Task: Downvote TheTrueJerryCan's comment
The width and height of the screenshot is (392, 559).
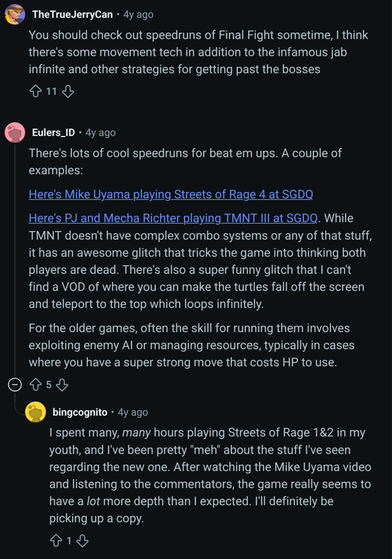Action: point(68,91)
